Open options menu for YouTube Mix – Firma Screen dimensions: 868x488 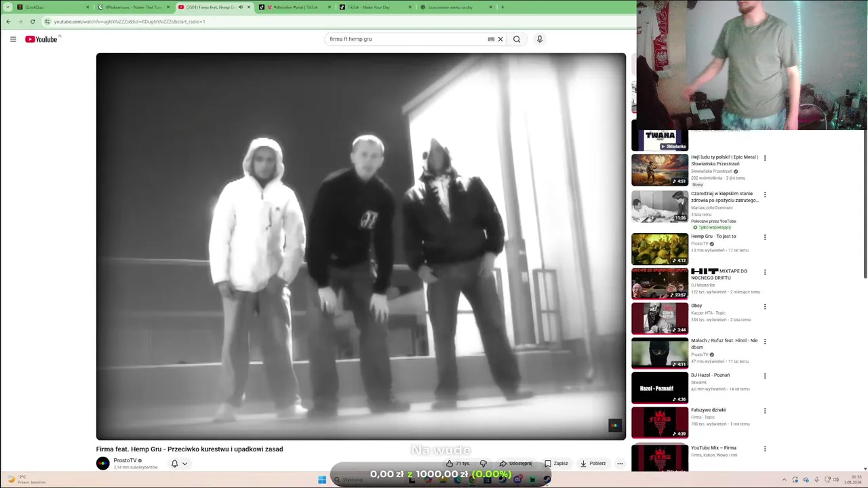(x=765, y=449)
